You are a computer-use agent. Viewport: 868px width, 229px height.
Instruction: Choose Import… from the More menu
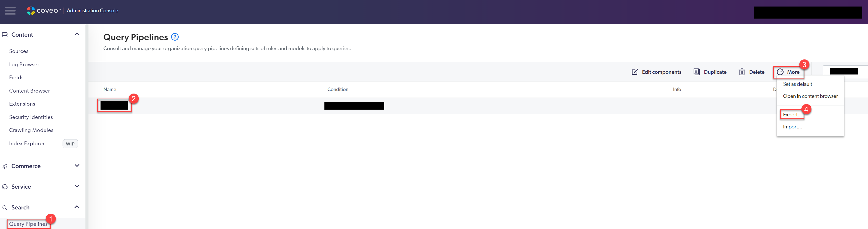point(792,127)
